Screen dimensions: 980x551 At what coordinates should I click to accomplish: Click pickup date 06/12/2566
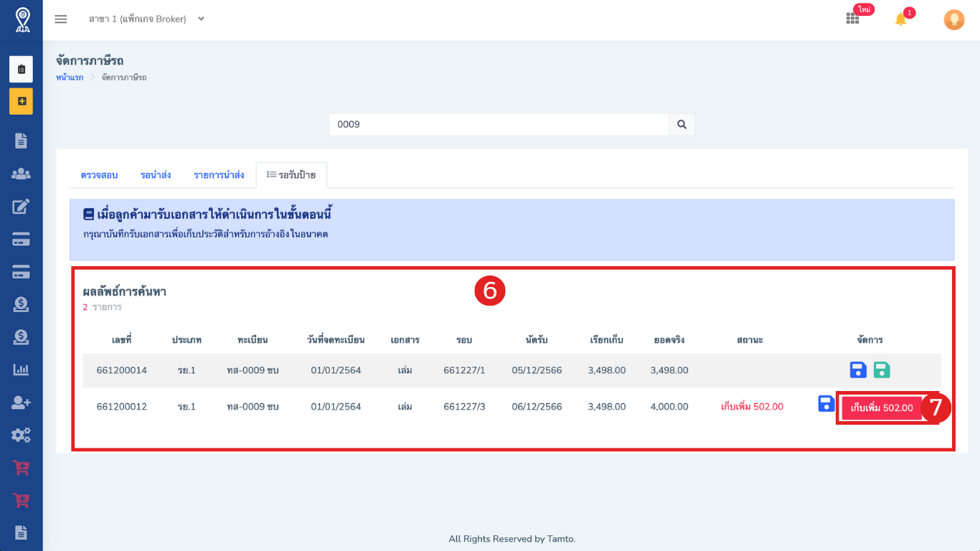537,407
